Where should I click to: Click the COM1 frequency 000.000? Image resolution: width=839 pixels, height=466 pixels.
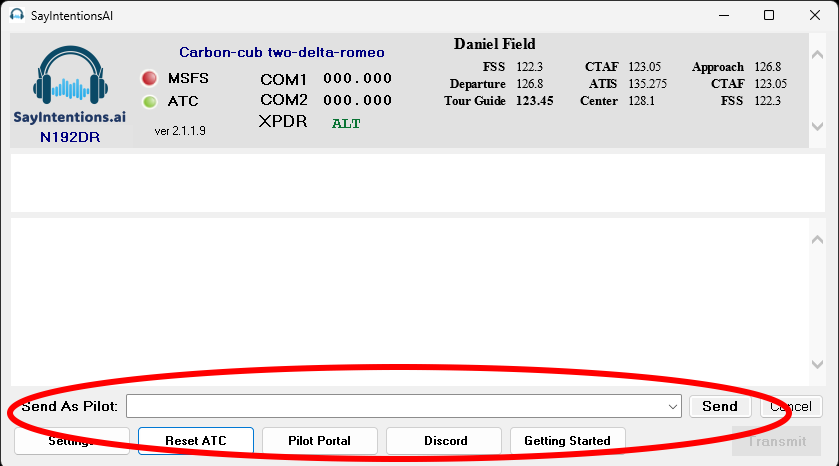click(x=357, y=79)
